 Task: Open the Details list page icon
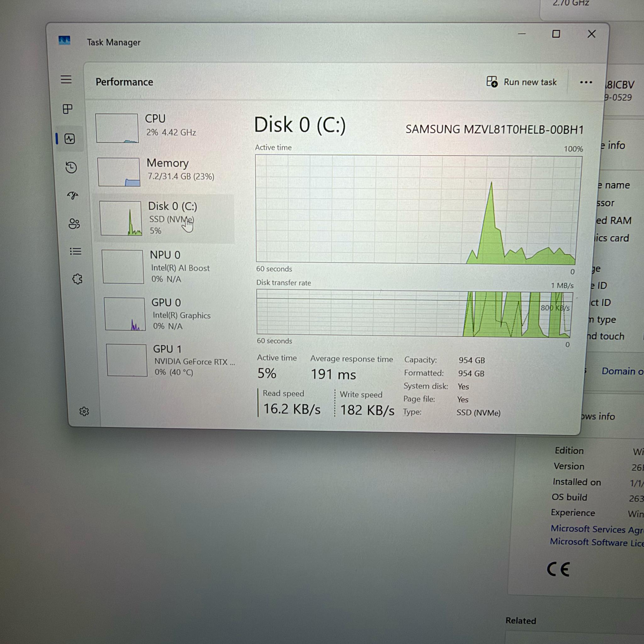[76, 251]
